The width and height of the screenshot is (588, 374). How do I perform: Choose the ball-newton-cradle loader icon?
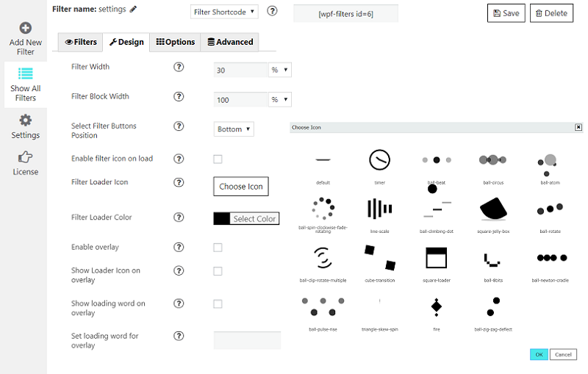tap(551, 258)
